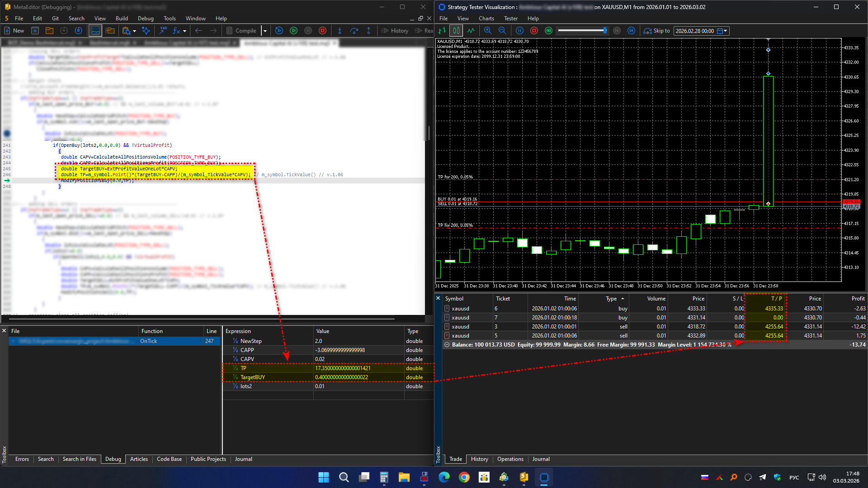Screen dimensions: 868x488
Task: Switch chart to bar chart mode
Action: point(442,31)
